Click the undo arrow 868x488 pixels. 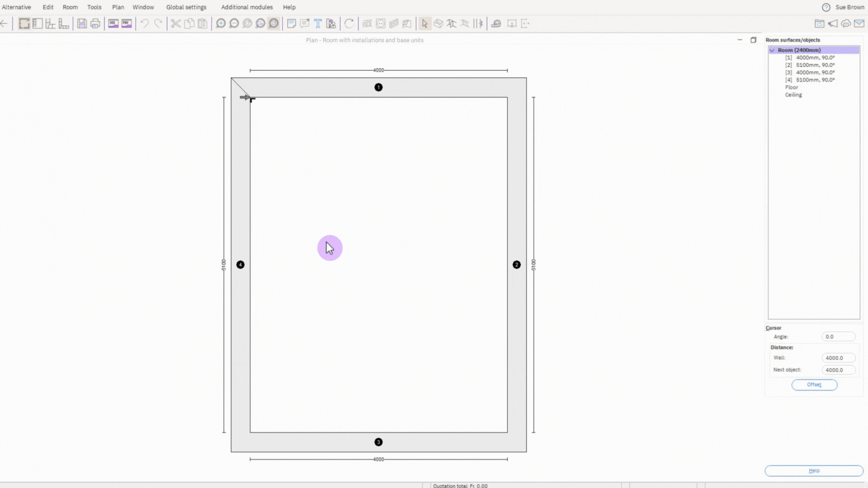coord(145,23)
